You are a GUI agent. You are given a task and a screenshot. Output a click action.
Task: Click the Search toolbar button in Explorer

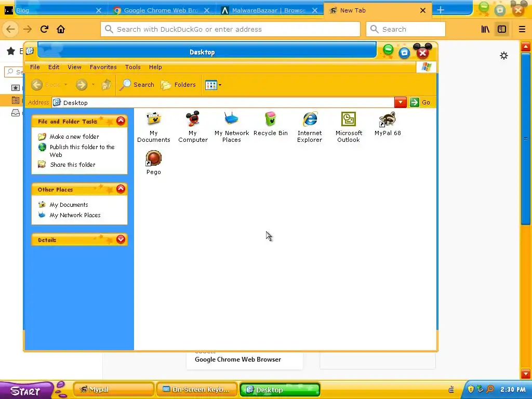(137, 85)
